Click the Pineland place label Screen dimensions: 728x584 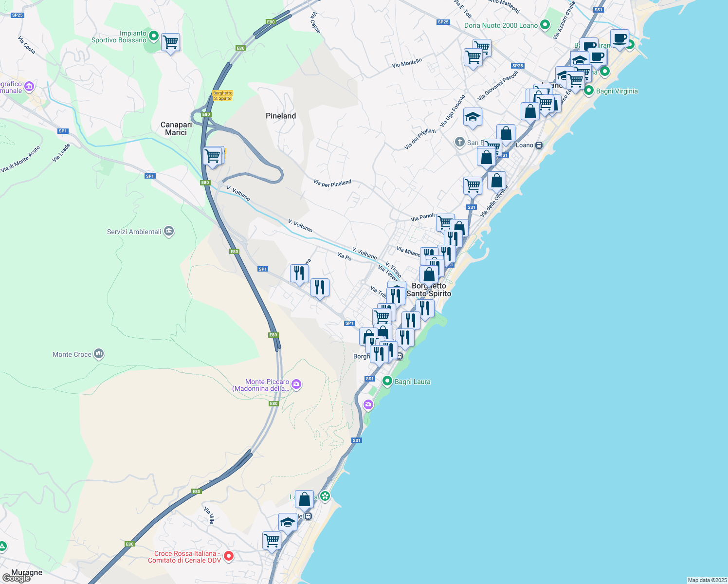281,116
